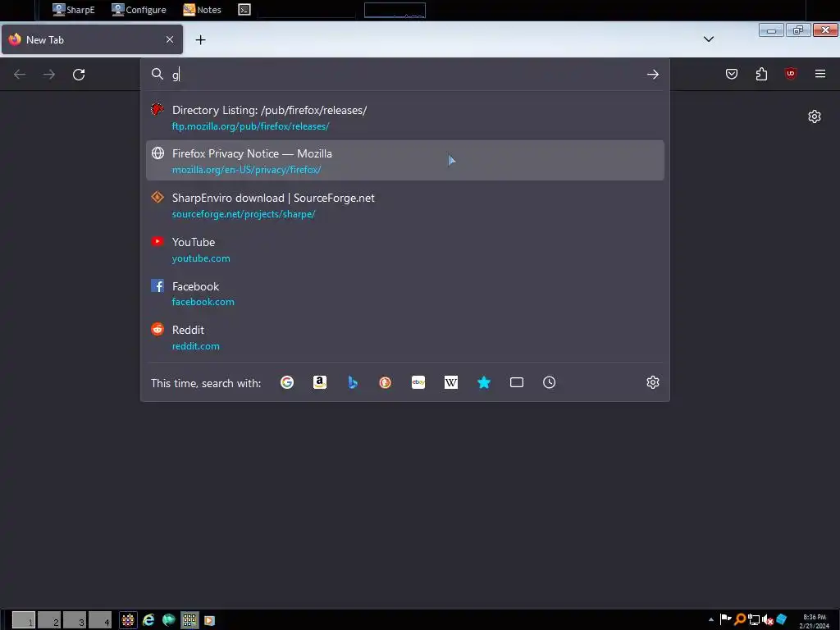Reload the current page
840x630 pixels.
[79, 75]
